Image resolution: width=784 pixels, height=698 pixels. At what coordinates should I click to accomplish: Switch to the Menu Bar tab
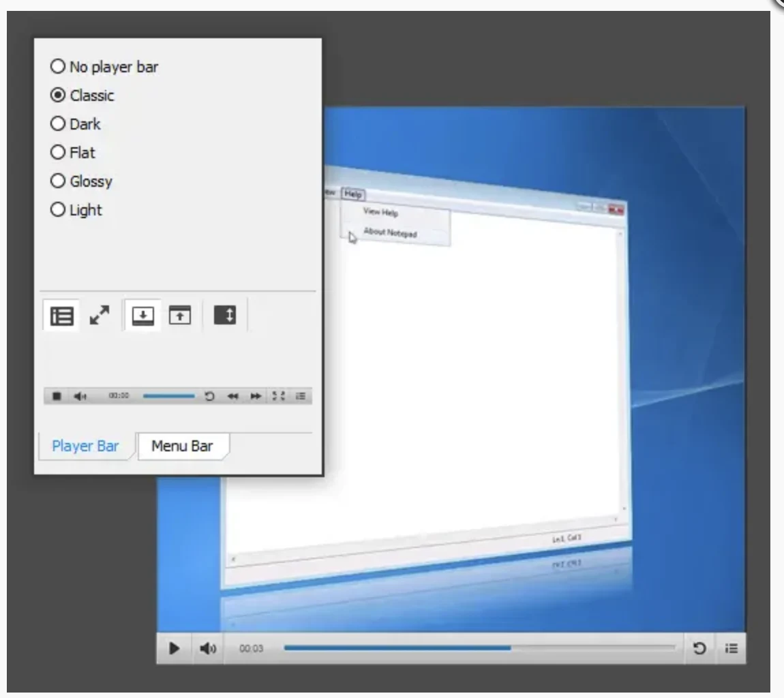[x=183, y=446]
